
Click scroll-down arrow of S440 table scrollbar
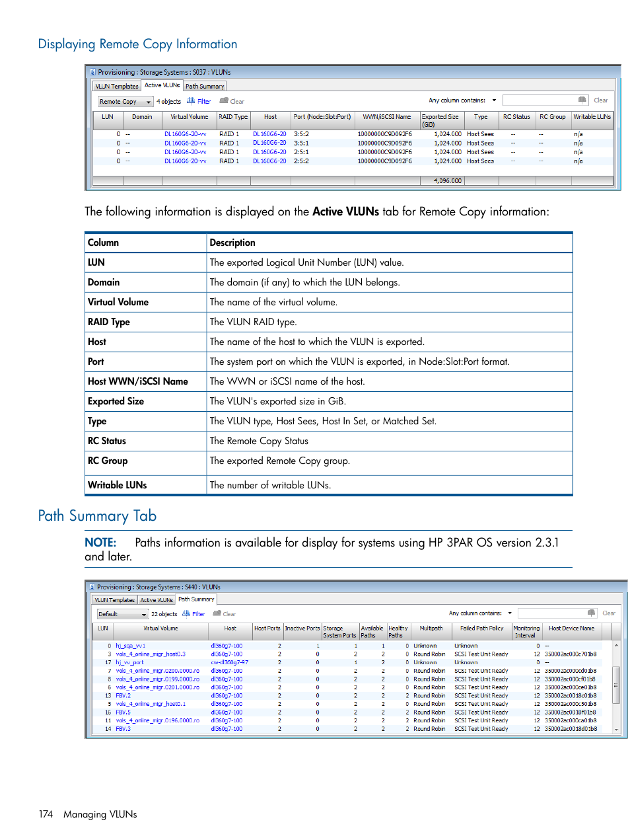click(616, 729)
